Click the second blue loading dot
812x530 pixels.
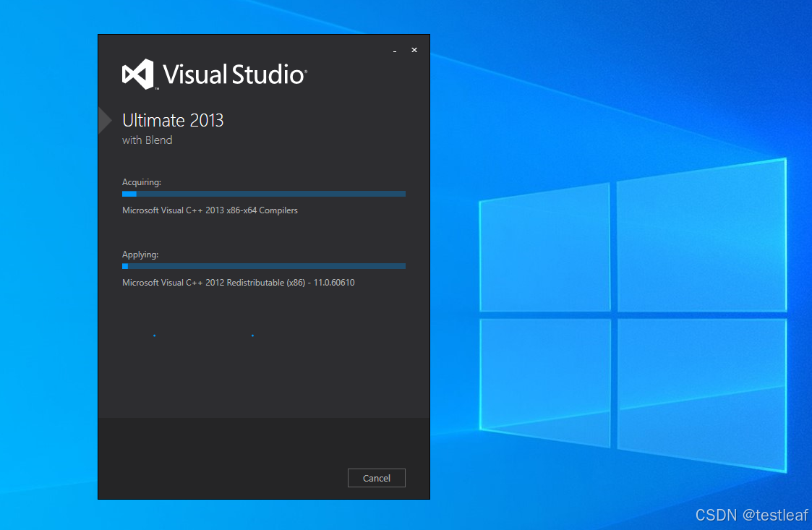[252, 335]
